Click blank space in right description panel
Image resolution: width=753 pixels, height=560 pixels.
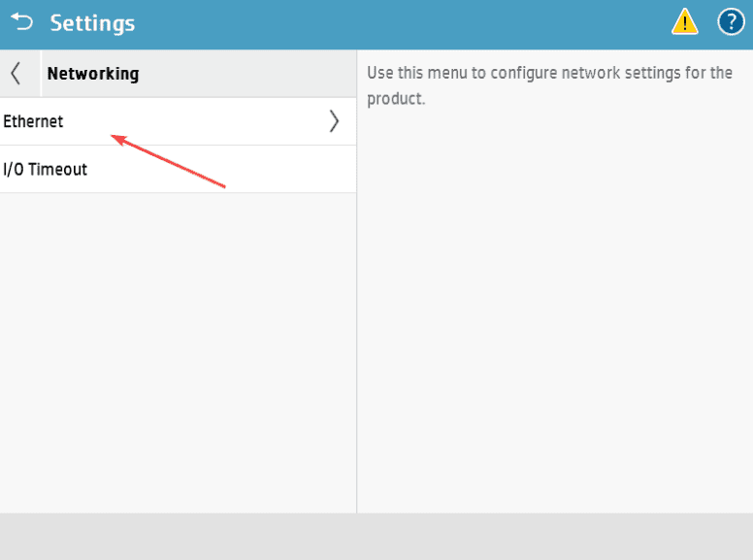(554, 311)
